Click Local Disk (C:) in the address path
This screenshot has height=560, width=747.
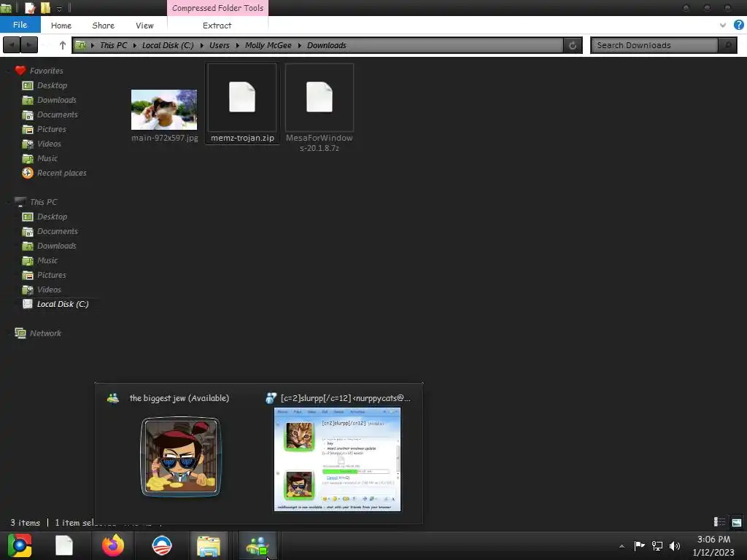[x=168, y=45]
